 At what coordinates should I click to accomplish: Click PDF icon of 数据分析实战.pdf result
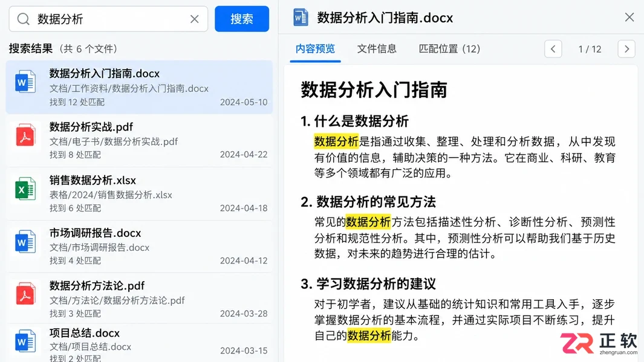click(x=25, y=135)
